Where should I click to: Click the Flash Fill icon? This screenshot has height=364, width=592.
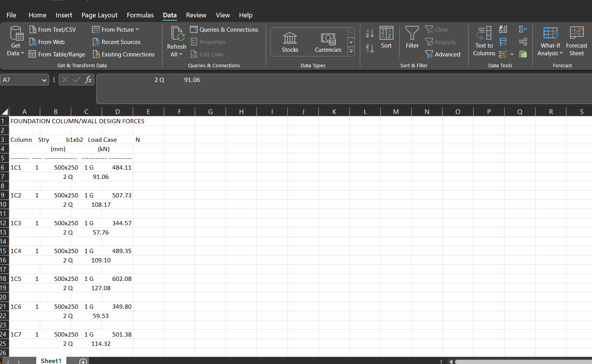(503, 29)
